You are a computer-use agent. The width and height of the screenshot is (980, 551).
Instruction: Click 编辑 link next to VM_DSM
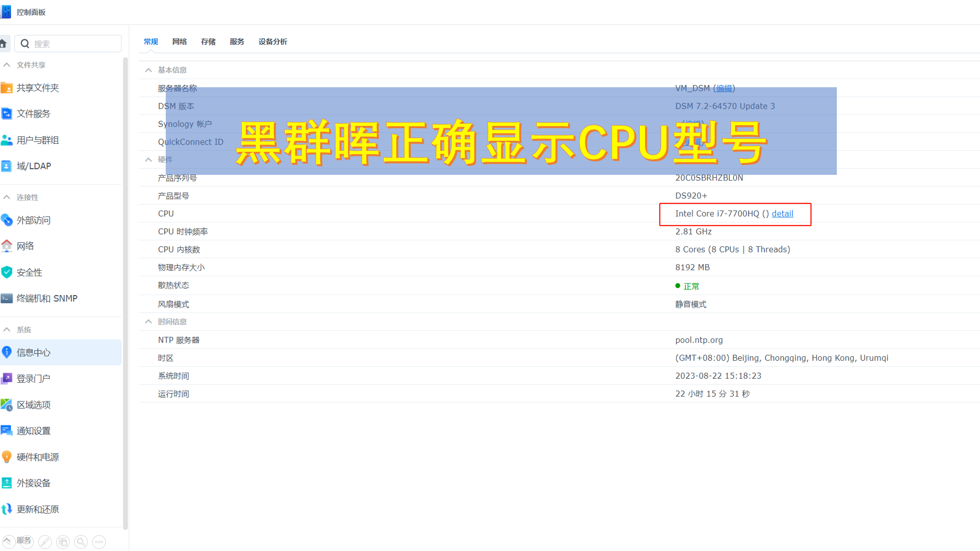pyautogui.click(x=724, y=88)
